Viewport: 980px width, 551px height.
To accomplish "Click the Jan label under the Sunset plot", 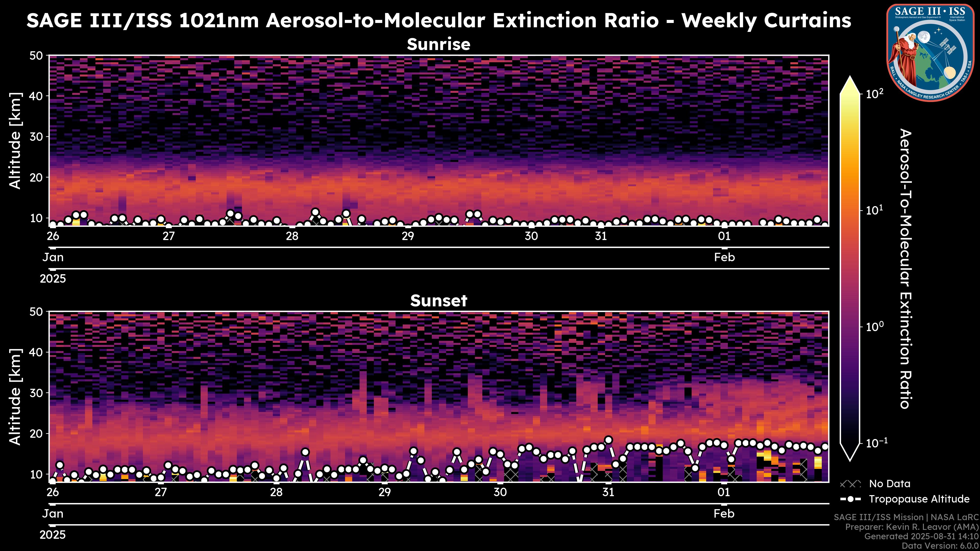I will (53, 514).
